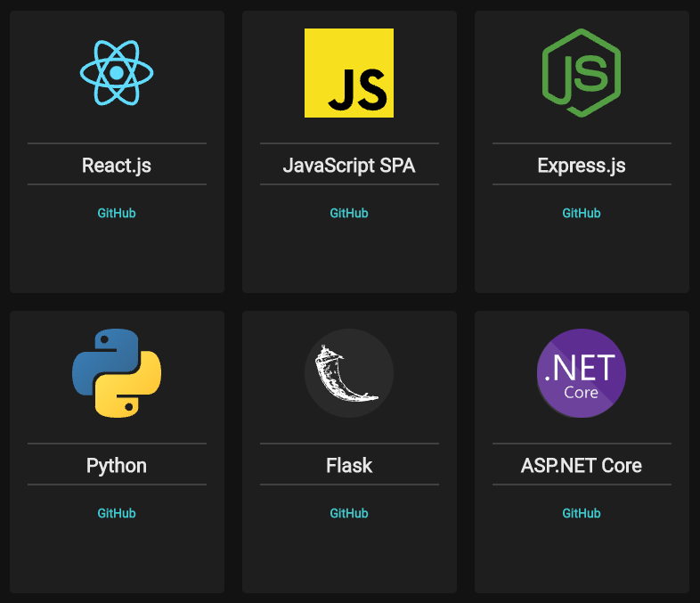The image size is (700, 603).
Task: Click the Python snake logo
Action: pos(117,373)
